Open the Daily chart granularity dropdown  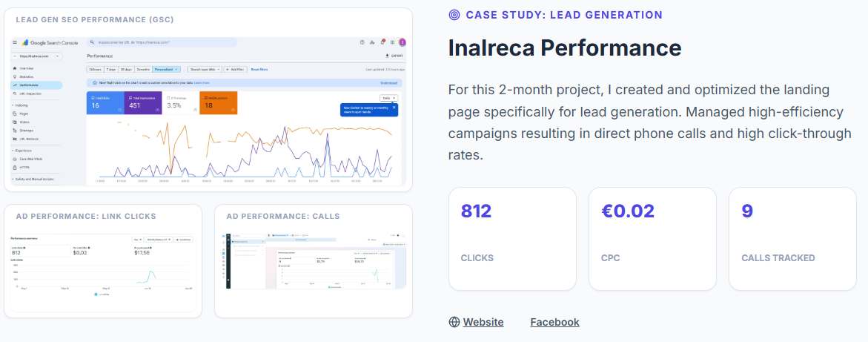pos(388,98)
